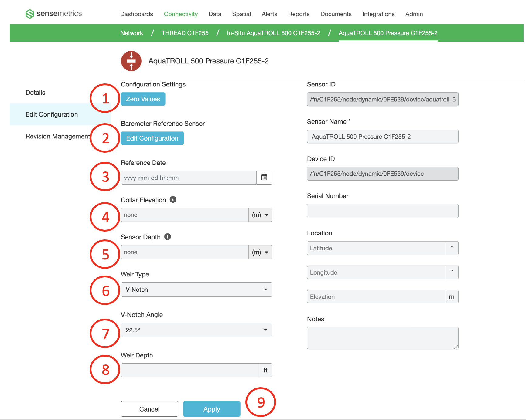Image resolution: width=526 pixels, height=420 pixels.
Task: Open the Alerts menu
Action: [269, 14]
